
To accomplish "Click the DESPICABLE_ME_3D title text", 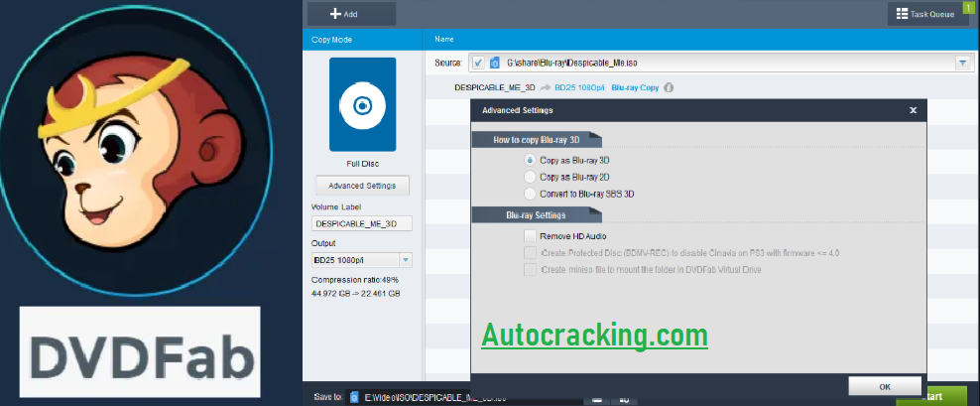I will 495,87.
